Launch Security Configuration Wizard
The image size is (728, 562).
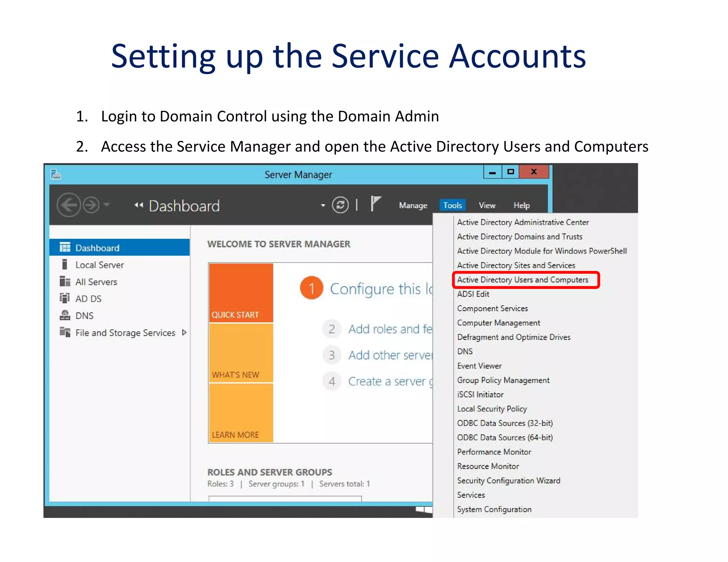[x=509, y=481]
